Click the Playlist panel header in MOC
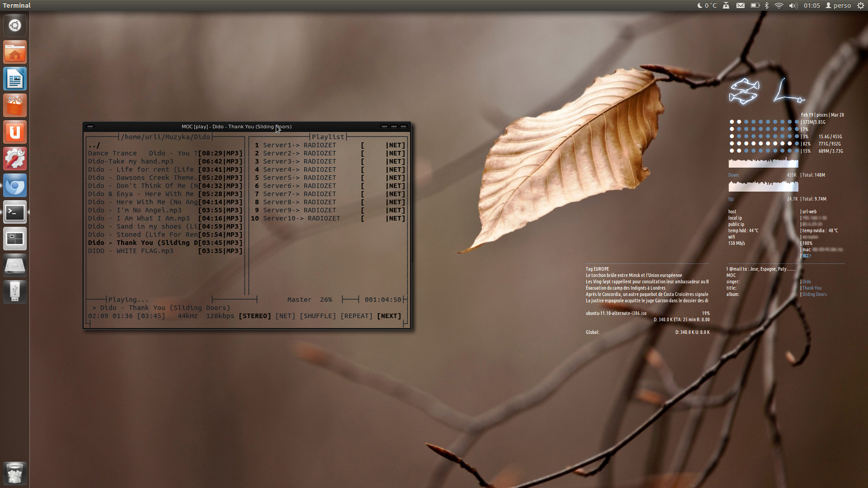This screenshot has height=488, width=868. [328, 137]
